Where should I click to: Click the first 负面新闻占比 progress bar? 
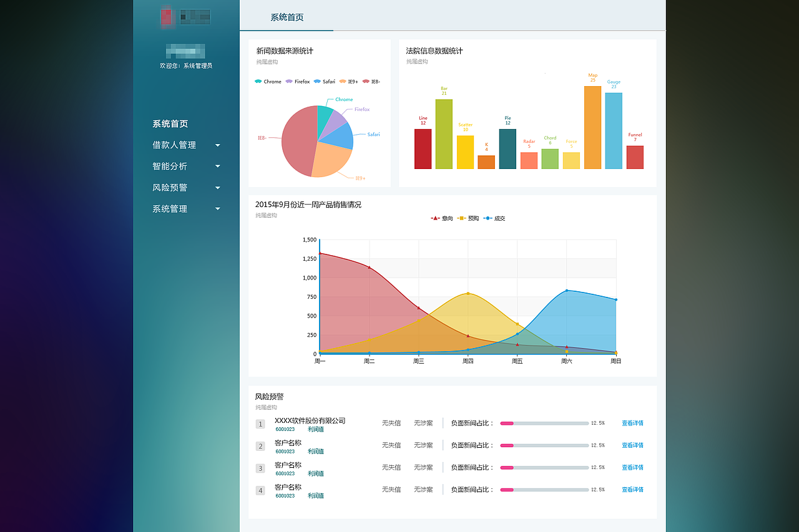click(543, 423)
